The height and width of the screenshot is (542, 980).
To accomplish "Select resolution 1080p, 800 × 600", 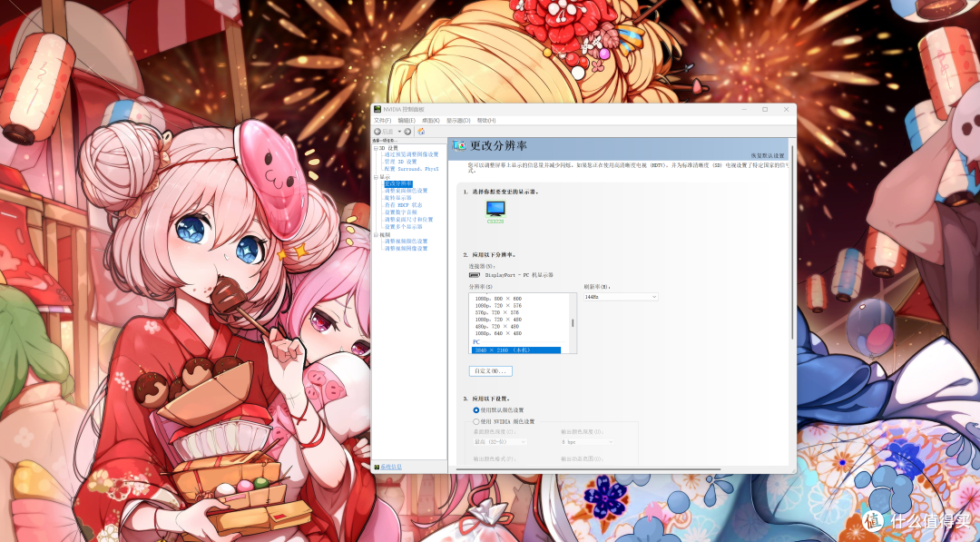I will click(x=498, y=299).
